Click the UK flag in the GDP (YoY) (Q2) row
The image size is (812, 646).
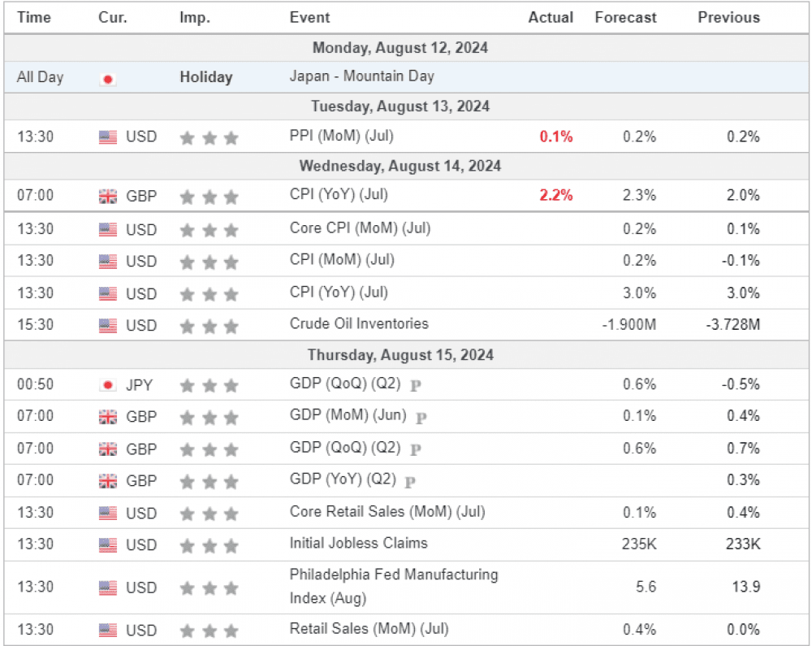[x=108, y=481]
